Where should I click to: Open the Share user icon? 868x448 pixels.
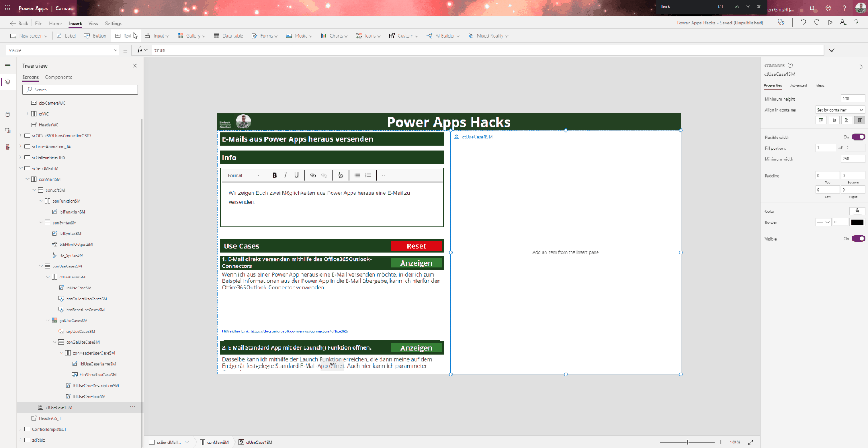pyautogui.click(x=843, y=23)
